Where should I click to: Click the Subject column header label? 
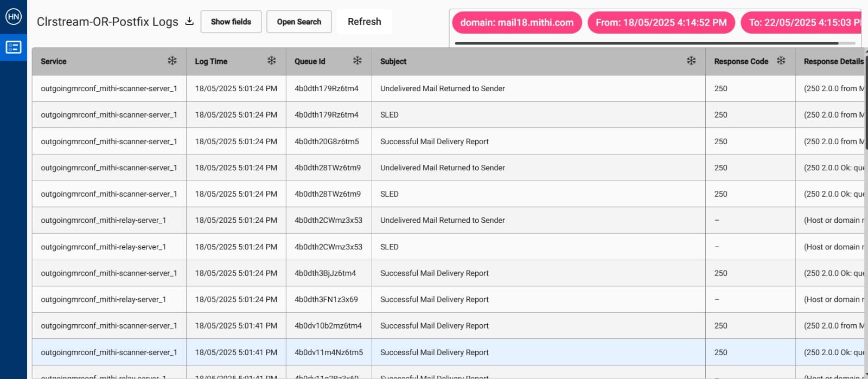pyautogui.click(x=393, y=61)
